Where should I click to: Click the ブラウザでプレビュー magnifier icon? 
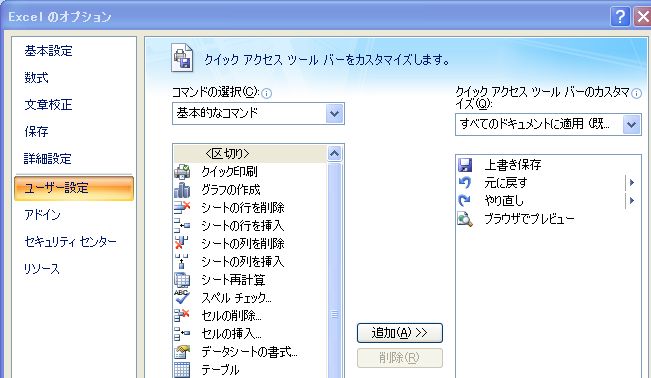pos(465,219)
